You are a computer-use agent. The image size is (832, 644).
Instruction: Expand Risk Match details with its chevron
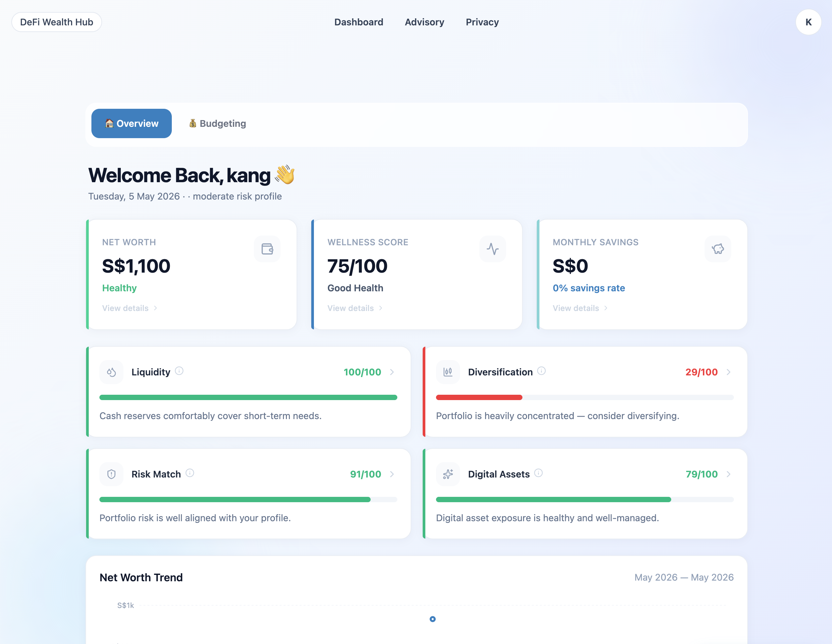coord(392,474)
